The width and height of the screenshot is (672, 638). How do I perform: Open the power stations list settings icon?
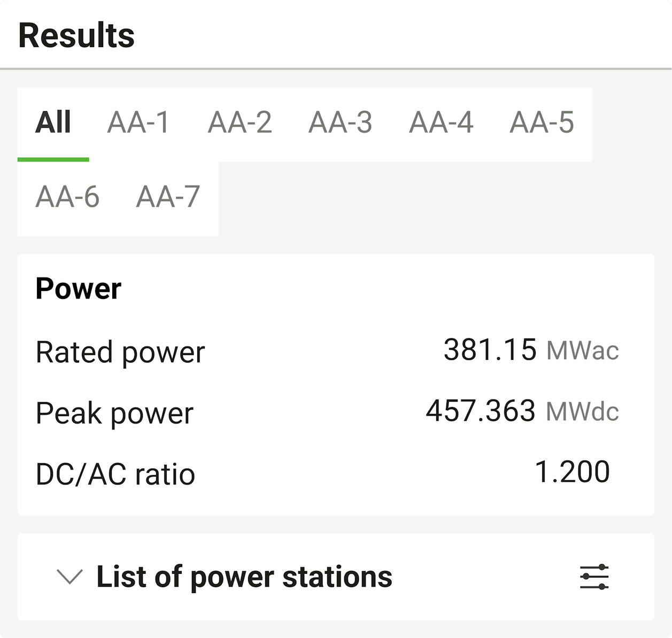pos(594,577)
